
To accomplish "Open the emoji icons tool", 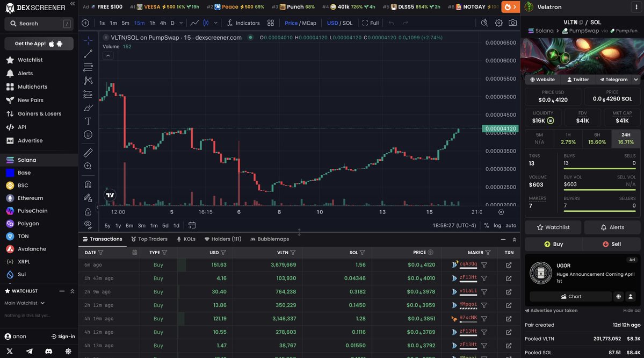I will click(x=88, y=134).
